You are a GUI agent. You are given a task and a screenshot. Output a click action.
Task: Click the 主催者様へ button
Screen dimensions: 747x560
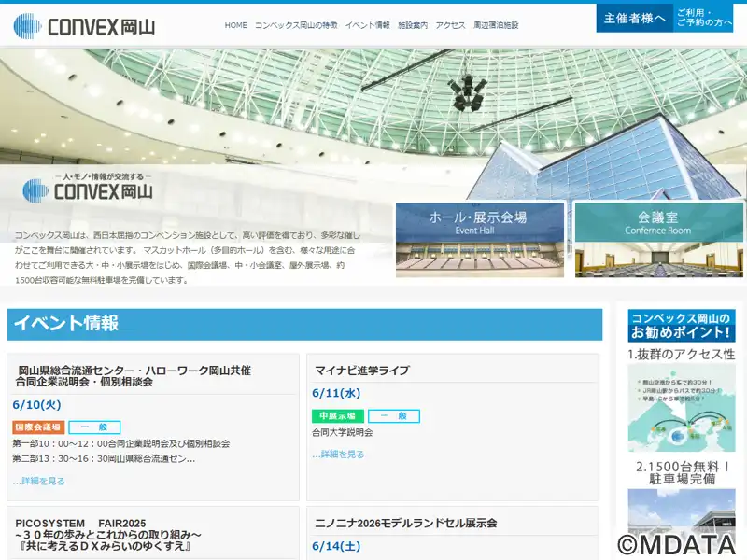[x=635, y=18]
